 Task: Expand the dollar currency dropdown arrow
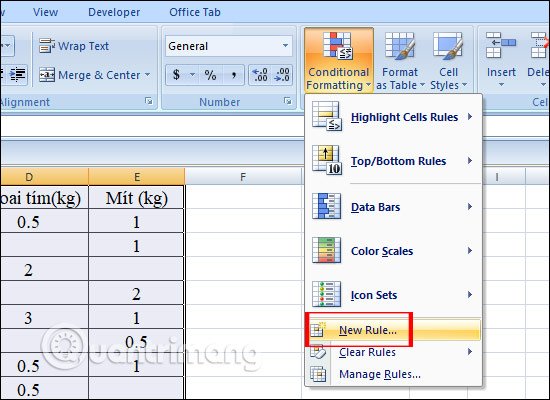pyautogui.click(x=192, y=75)
